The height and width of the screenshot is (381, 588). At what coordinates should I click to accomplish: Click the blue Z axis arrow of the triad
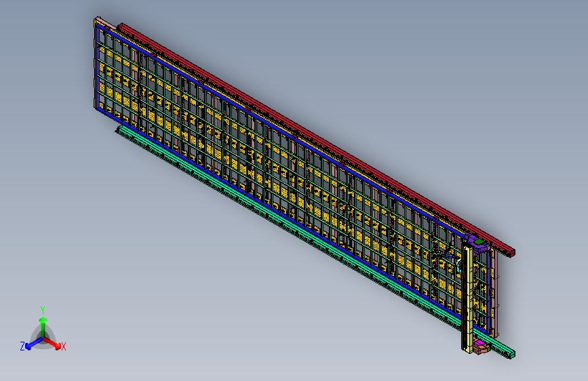[x=35, y=344]
